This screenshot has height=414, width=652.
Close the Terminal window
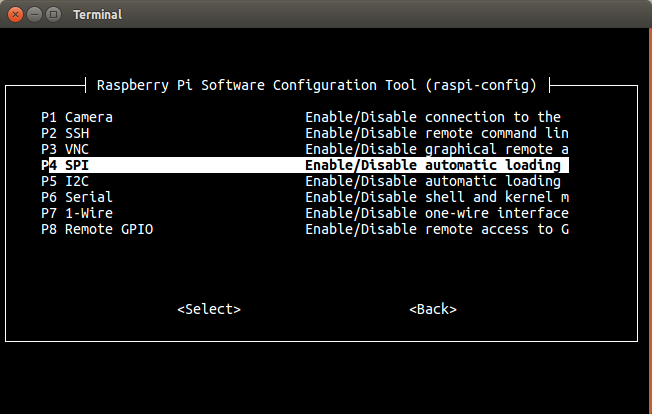[15, 15]
